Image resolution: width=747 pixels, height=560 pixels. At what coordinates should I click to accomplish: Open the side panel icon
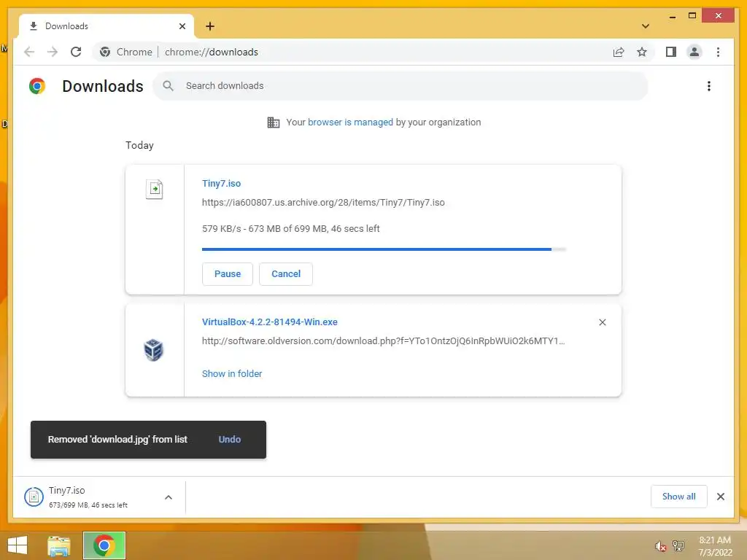click(x=671, y=52)
